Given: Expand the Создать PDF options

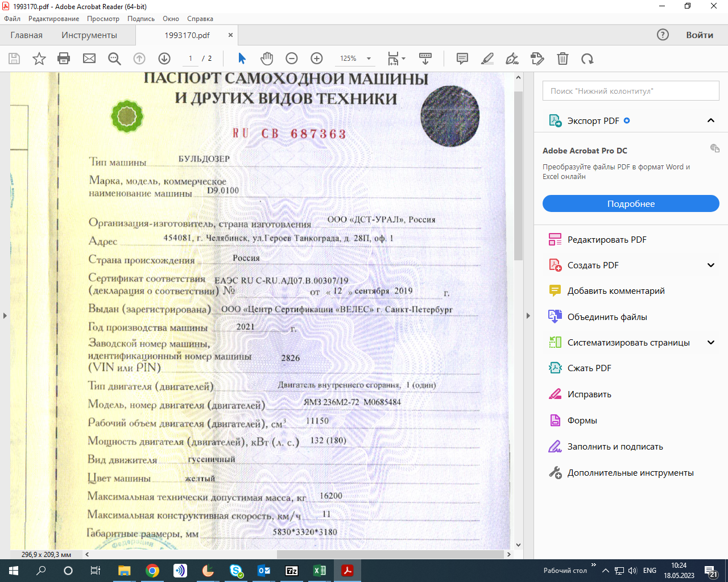Looking at the screenshot, I should pos(710,265).
